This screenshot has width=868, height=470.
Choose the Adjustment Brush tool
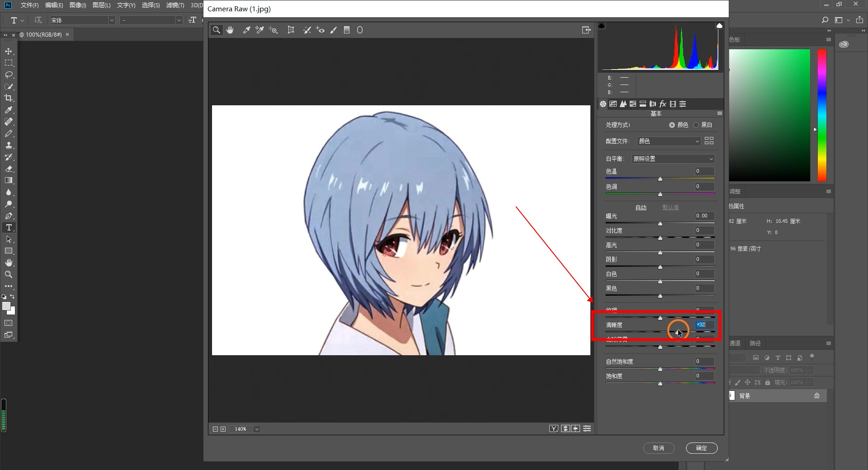click(x=334, y=30)
